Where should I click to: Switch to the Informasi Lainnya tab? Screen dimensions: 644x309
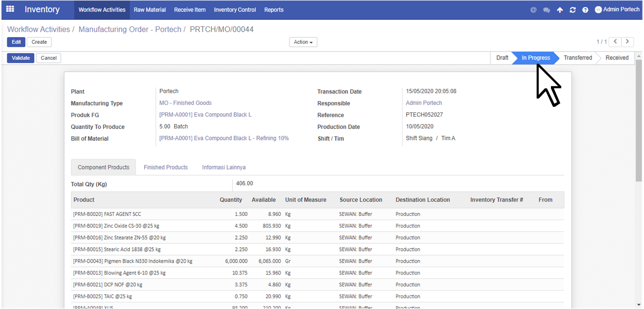(x=223, y=167)
